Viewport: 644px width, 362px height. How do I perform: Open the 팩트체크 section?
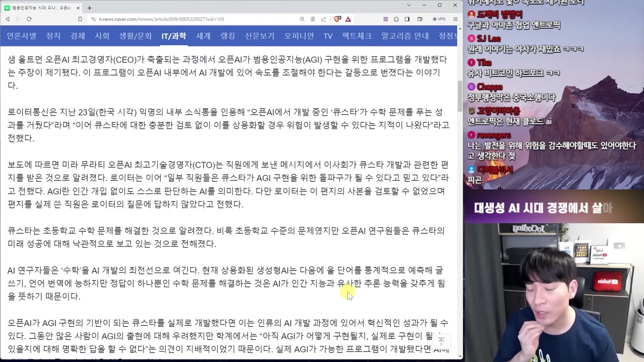(x=357, y=36)
